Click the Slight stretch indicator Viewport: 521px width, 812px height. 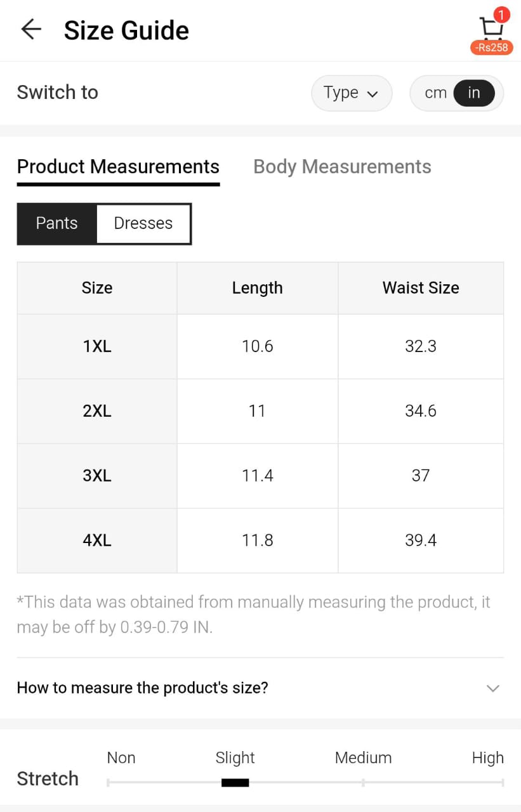pyautogui.click(x=235, y=782)
